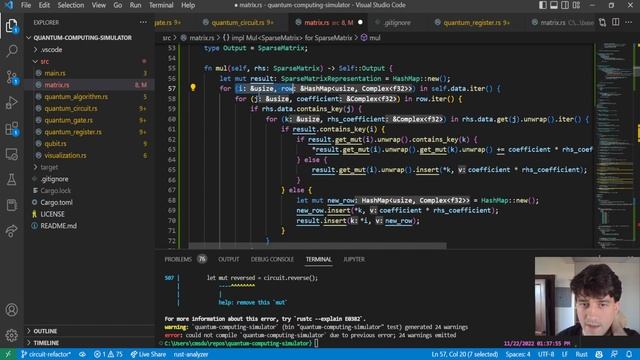This screenshot has width=640, height=360.
Task: Open the notifications bell icon
Action: [629, 354]
